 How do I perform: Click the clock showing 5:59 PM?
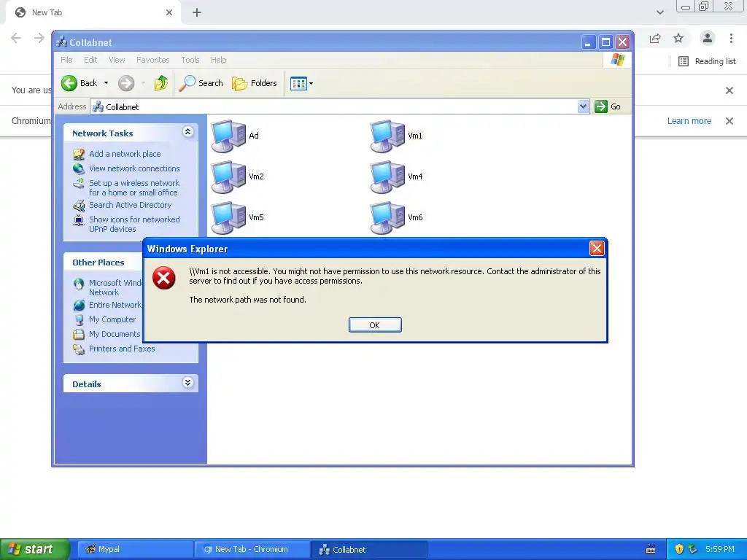(x=719, y=549)
